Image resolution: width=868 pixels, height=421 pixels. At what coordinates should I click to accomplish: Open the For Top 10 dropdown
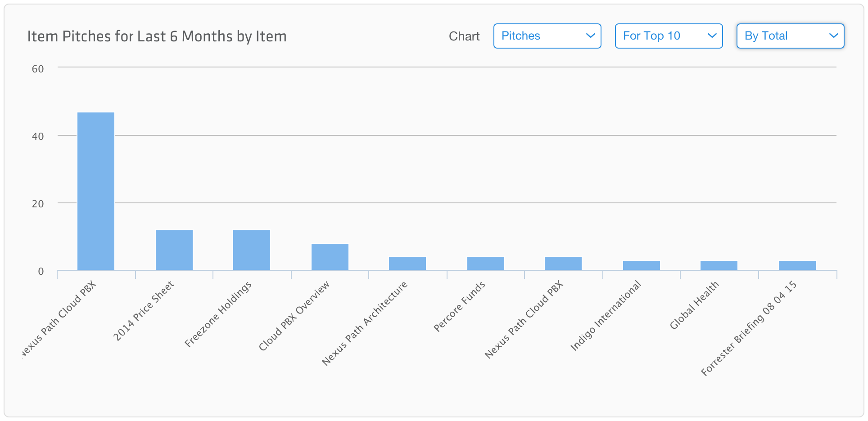click(669, 36)
